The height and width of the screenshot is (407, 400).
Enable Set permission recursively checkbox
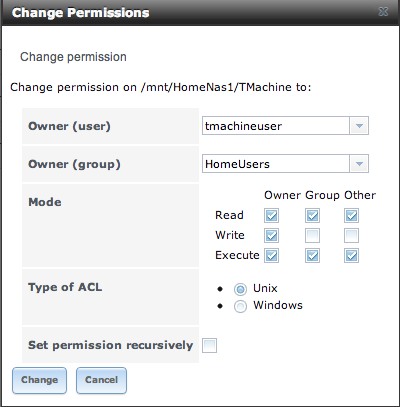[209, 345]
